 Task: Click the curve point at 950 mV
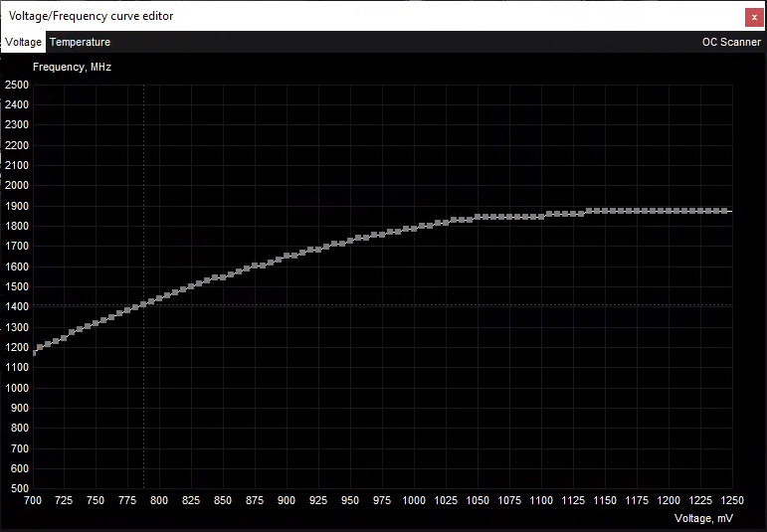(x=350, y=241)
